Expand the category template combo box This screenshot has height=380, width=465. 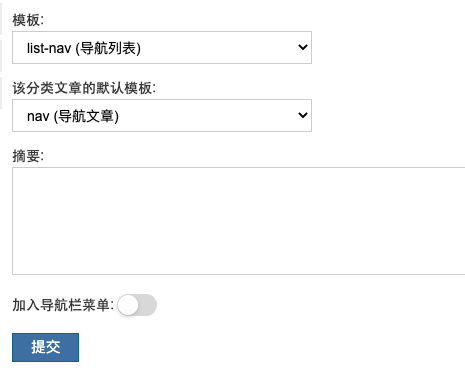click(x=162, y=48)
